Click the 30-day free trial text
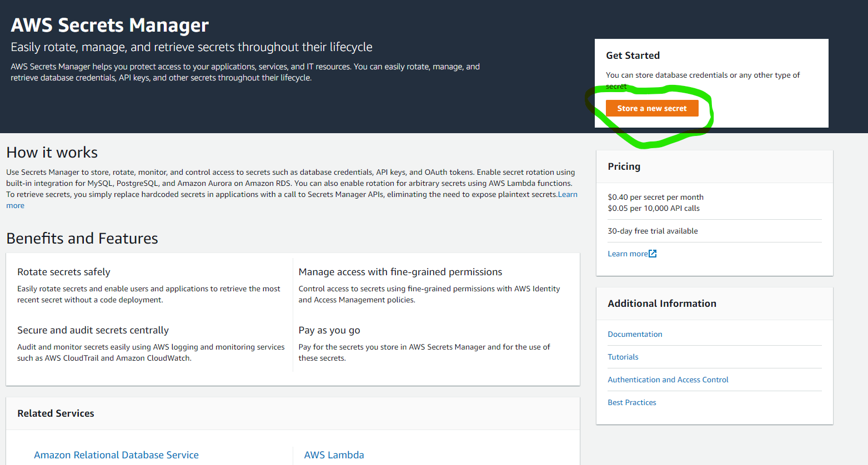The height and width of the screenshot is (465, 868). click(x=653, y=230)
